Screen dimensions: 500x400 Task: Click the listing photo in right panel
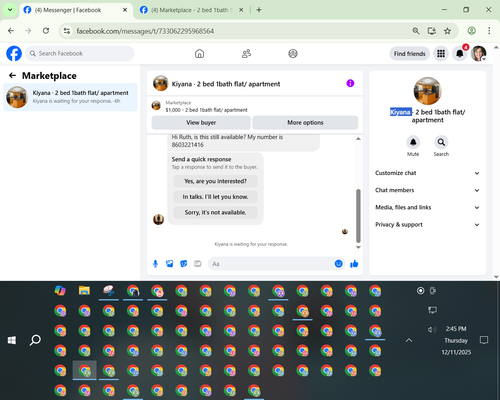[427, 91]
